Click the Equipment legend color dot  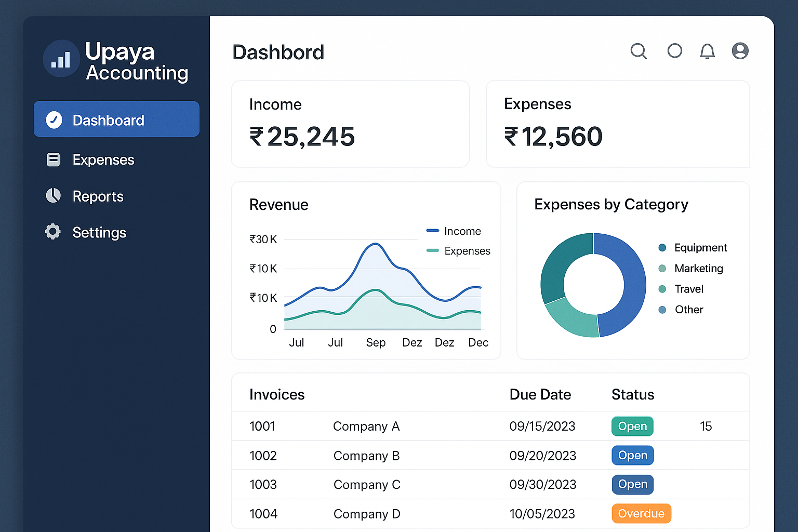click(662, 248)
